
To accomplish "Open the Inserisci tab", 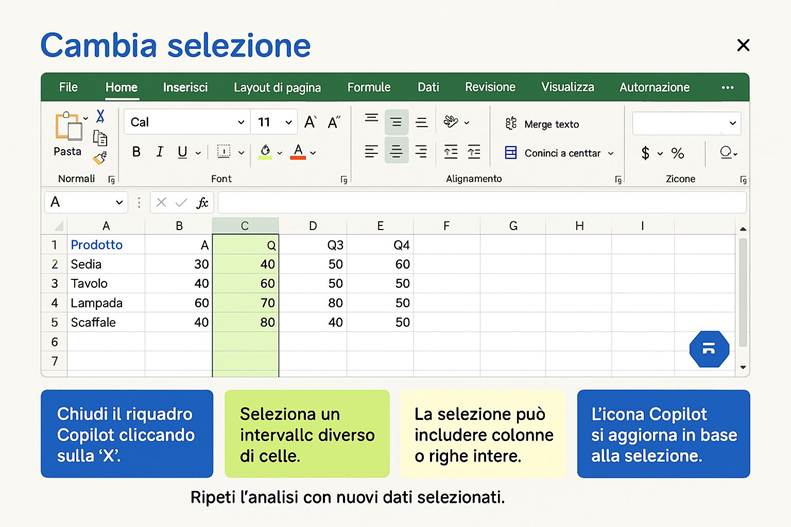I will [x=185, y=87].
